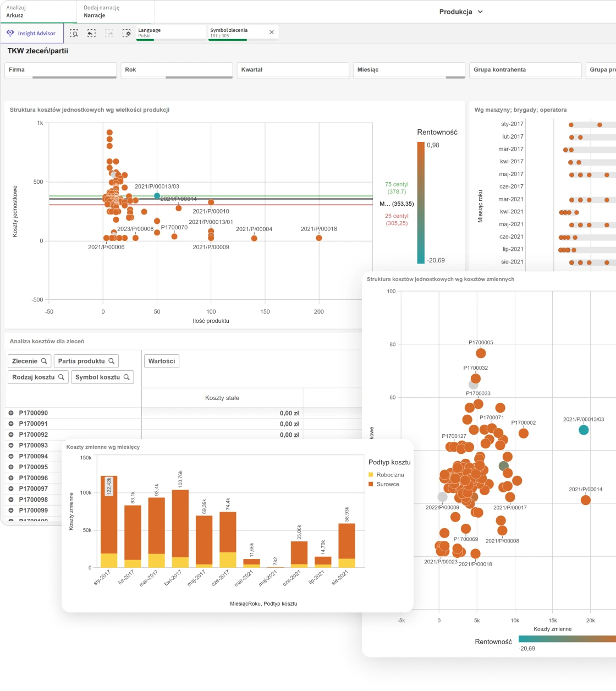Open the Firma filter pane

pos(61,70)
